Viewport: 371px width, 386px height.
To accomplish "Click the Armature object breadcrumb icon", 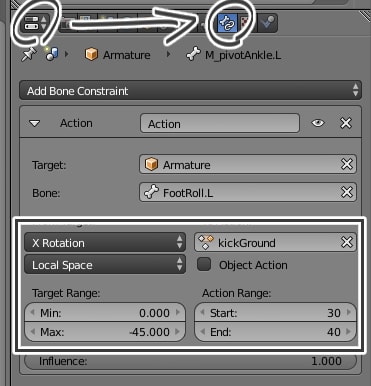I will tap(91, 54).
